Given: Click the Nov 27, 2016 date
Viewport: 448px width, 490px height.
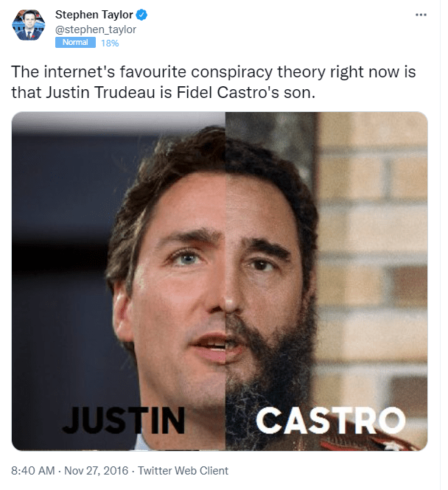Looking at the screenshot, I should click(97, 471).
